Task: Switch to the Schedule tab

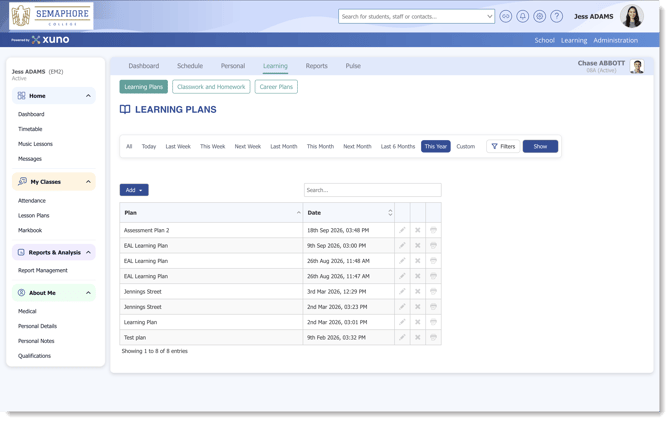Action: pos(190,66)
